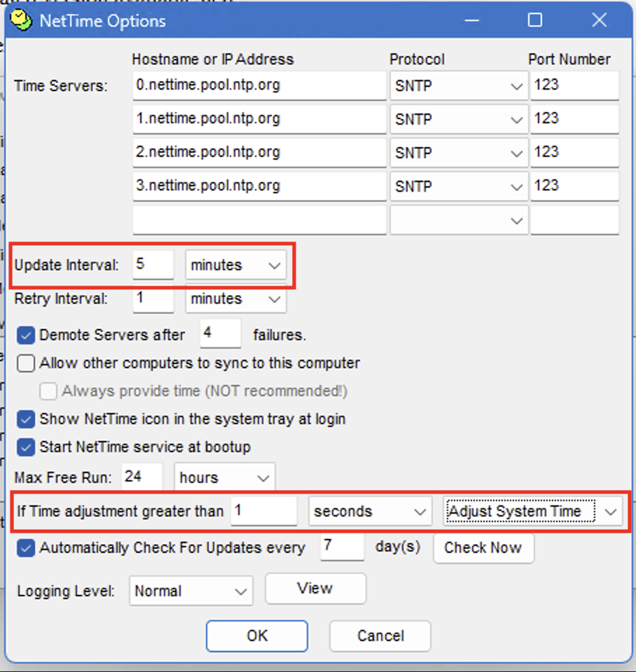Click the Retry Interval value field

153,298
